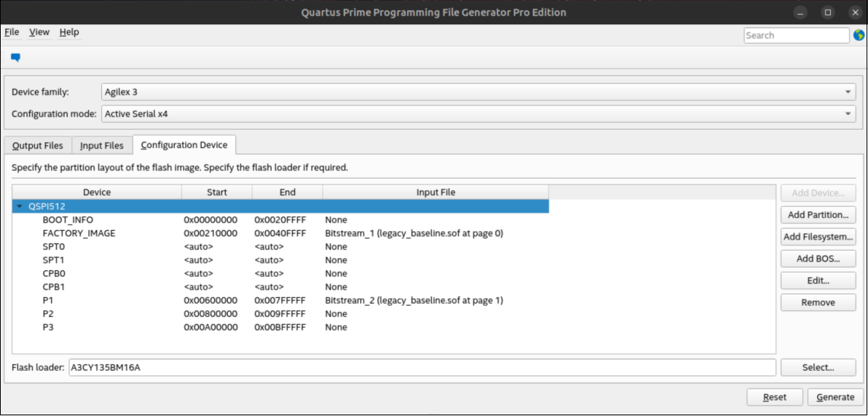Click the globe icon beside Search

[x=858, y=35]
